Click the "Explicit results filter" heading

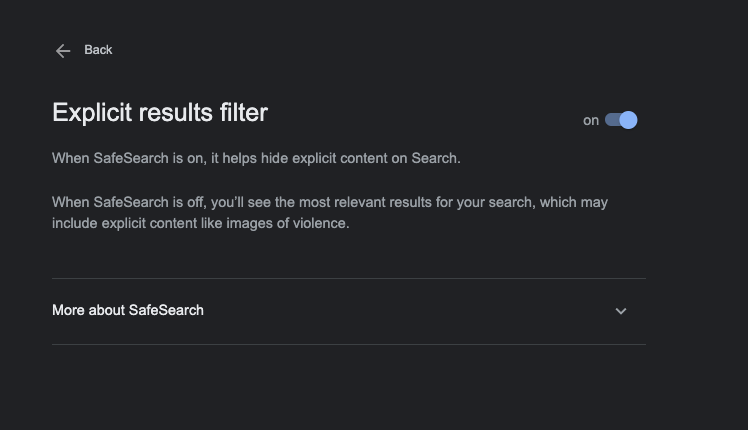tap(160, 112)
